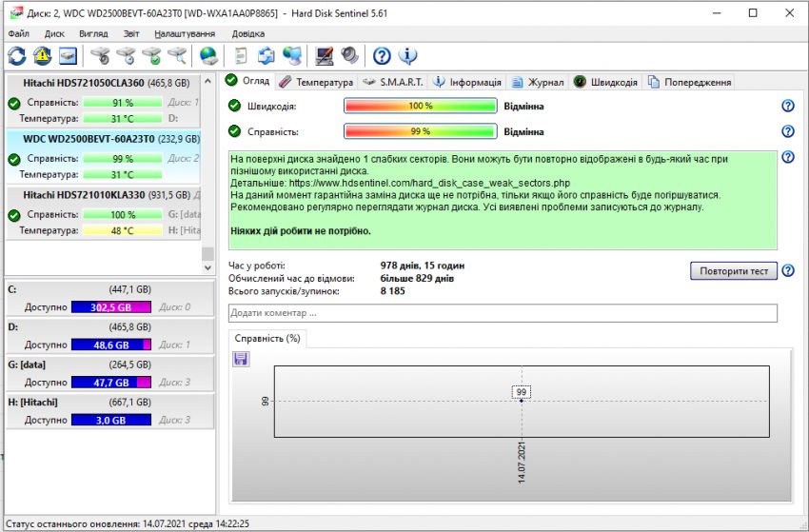Click the Додати коментар input field
The height and width of the screenshot is (532, 809).
click(x=503, y=313)
